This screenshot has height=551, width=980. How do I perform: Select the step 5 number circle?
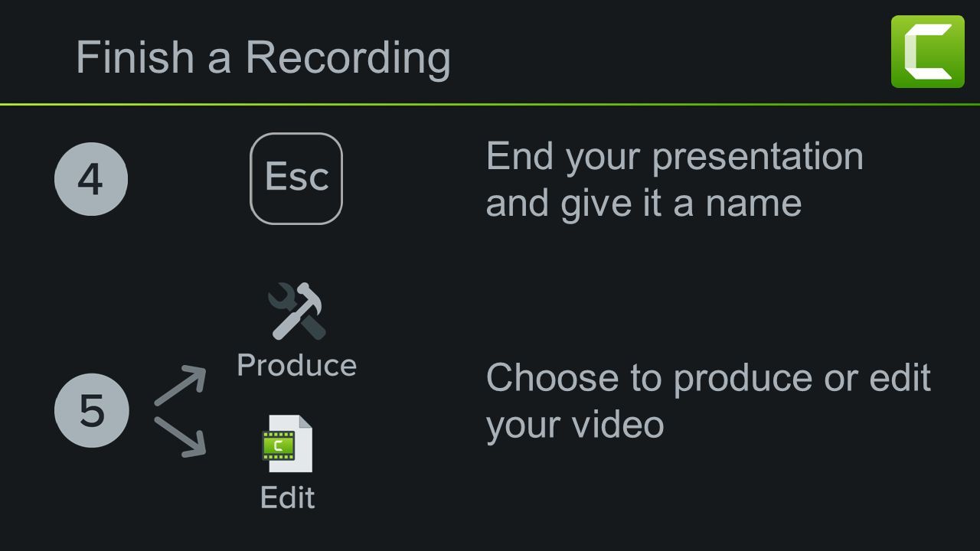92,410
